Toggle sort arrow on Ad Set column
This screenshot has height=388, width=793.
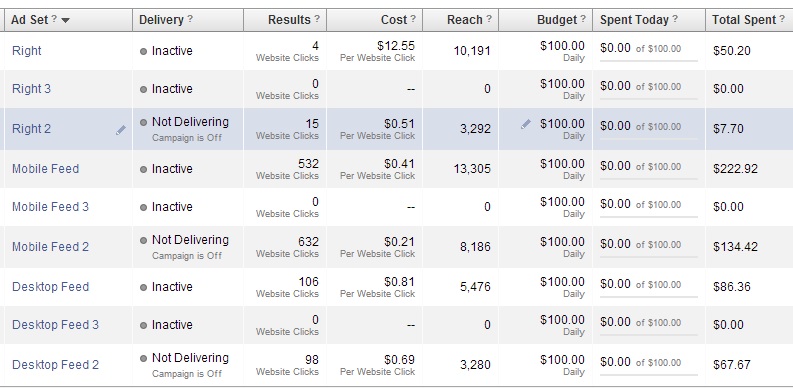click(65, 21)
